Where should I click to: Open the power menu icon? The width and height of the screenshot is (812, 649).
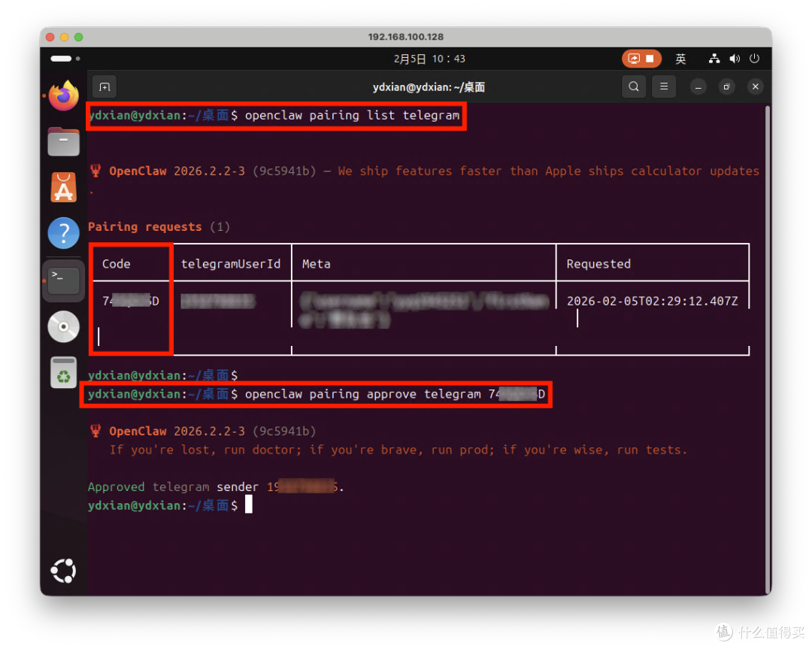755,59
